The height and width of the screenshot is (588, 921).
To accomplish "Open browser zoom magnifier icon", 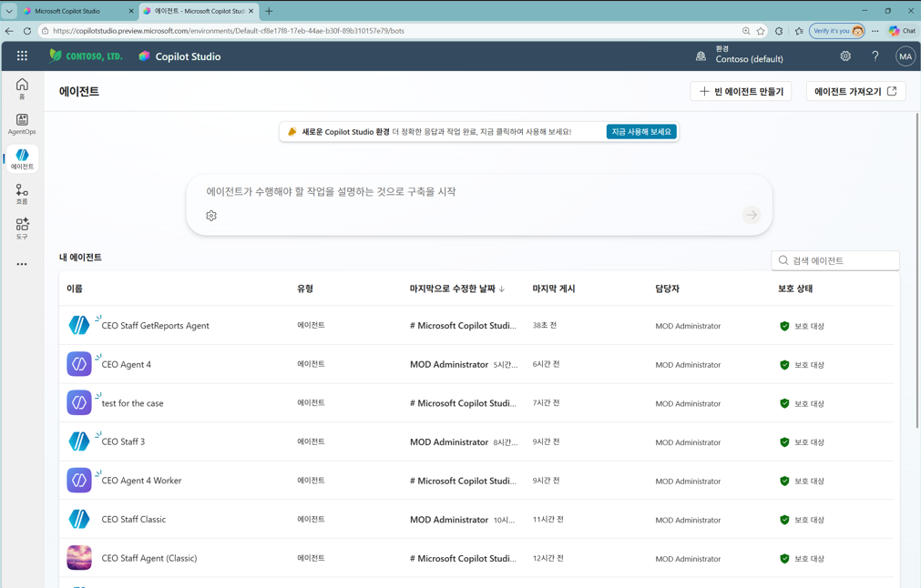I will [x=746, y=31].
